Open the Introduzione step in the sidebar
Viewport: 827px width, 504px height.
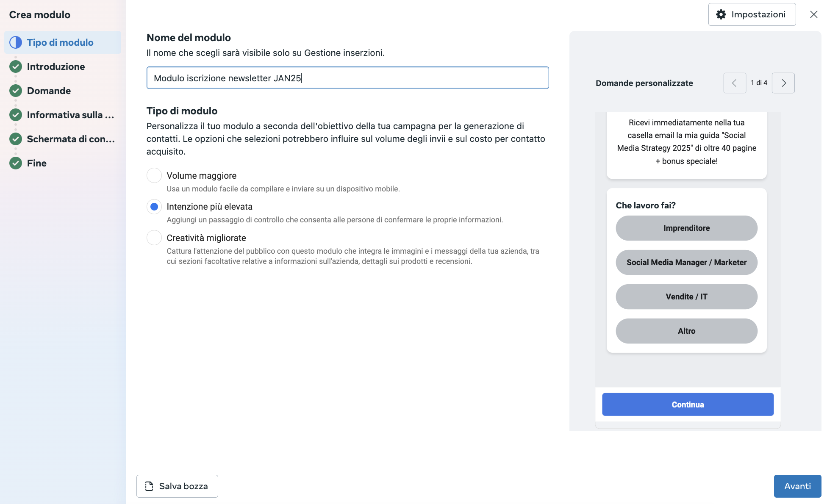[x=56, y=66]
